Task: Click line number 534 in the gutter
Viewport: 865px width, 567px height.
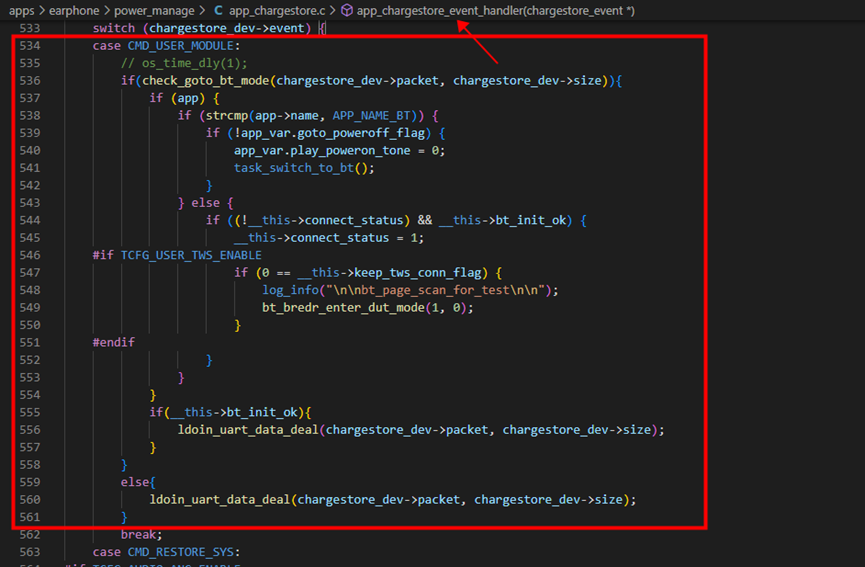Action: pos(30,46)
